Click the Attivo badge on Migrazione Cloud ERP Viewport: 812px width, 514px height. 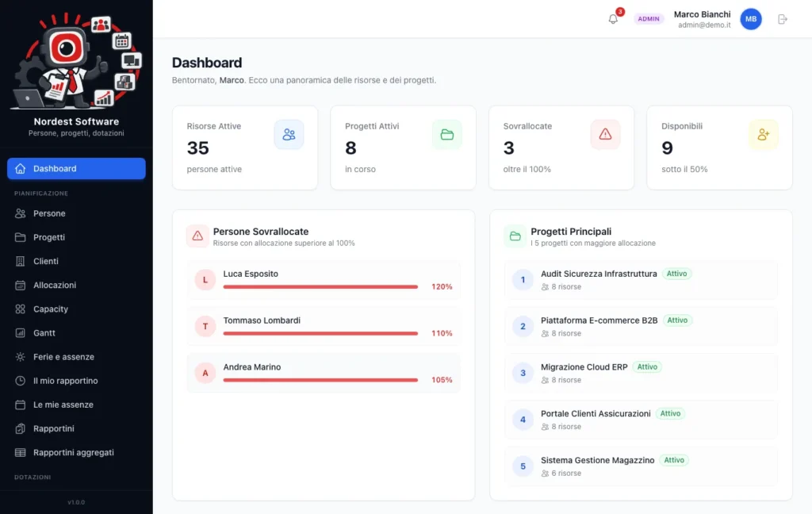(647, 366)
